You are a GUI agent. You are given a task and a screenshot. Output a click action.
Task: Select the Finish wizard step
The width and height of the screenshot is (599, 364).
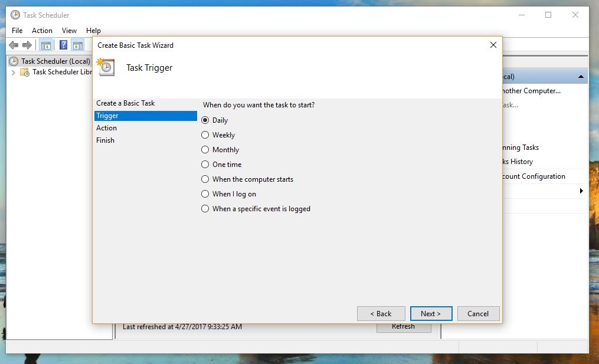click(106, 140)
